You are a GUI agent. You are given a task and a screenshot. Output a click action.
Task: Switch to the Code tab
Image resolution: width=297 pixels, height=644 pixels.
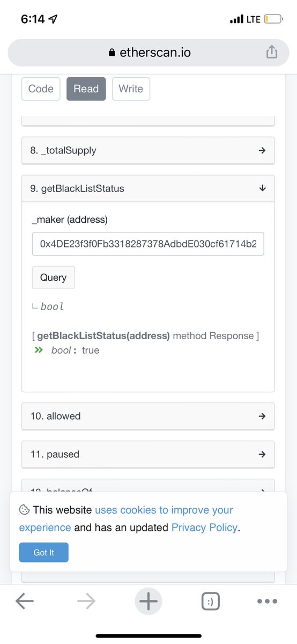(x=41, y=89)
